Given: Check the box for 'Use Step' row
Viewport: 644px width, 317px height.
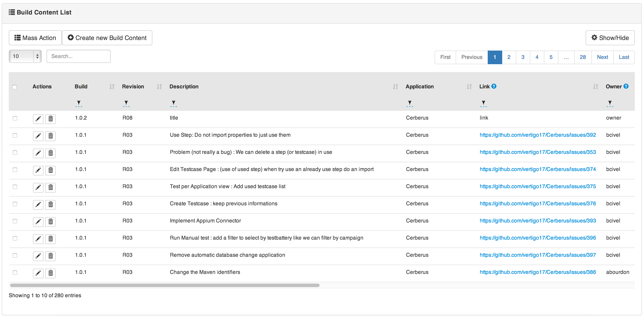Looking at the screenshot, I should (15, 135).
